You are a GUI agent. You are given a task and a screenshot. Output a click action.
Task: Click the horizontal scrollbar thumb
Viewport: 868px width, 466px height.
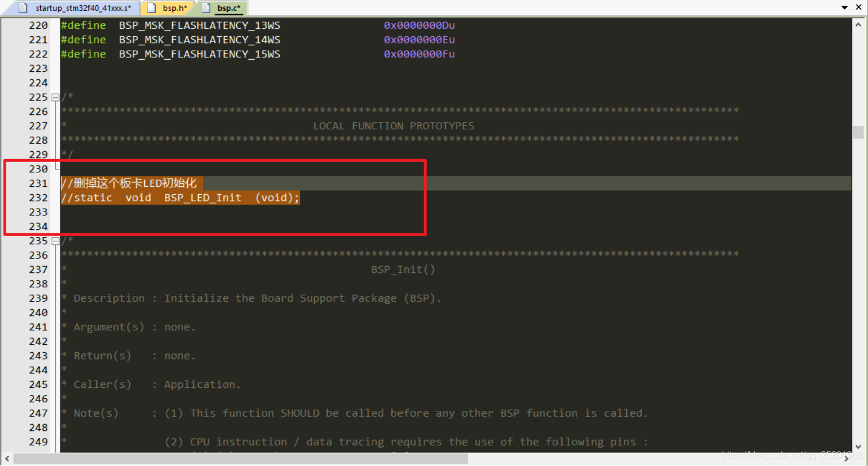[x=241, y=459]
